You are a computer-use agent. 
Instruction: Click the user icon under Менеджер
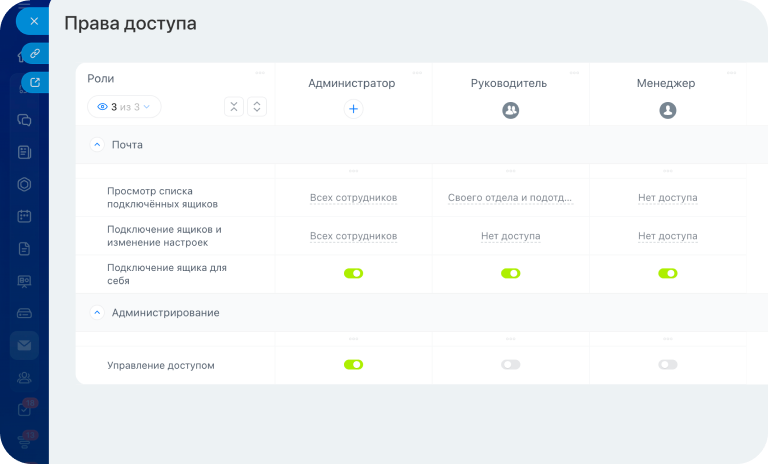tap(667, 110)
